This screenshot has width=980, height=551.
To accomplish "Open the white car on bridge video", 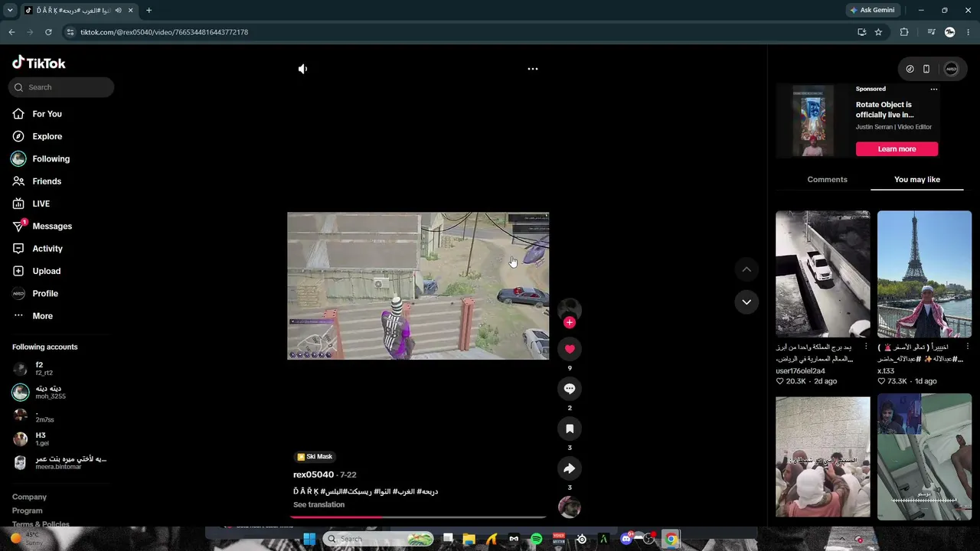I will (823, 274).
